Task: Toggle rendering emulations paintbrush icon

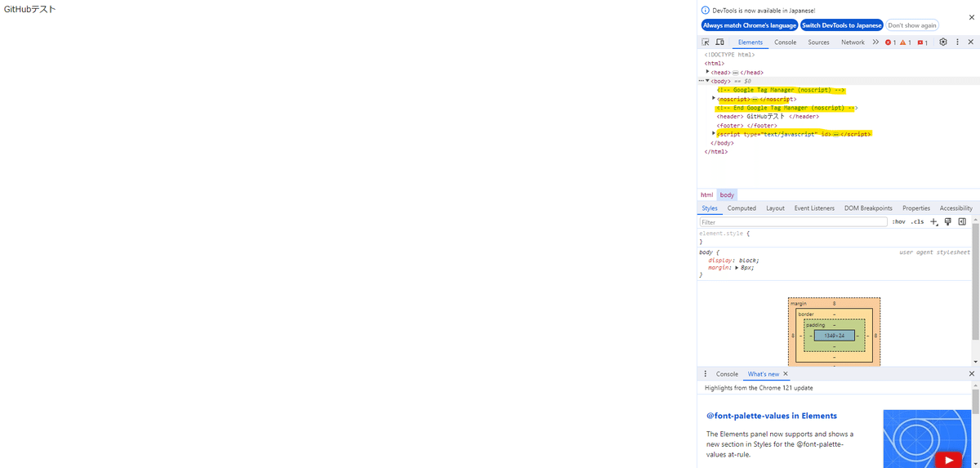Action: [948, 221]
